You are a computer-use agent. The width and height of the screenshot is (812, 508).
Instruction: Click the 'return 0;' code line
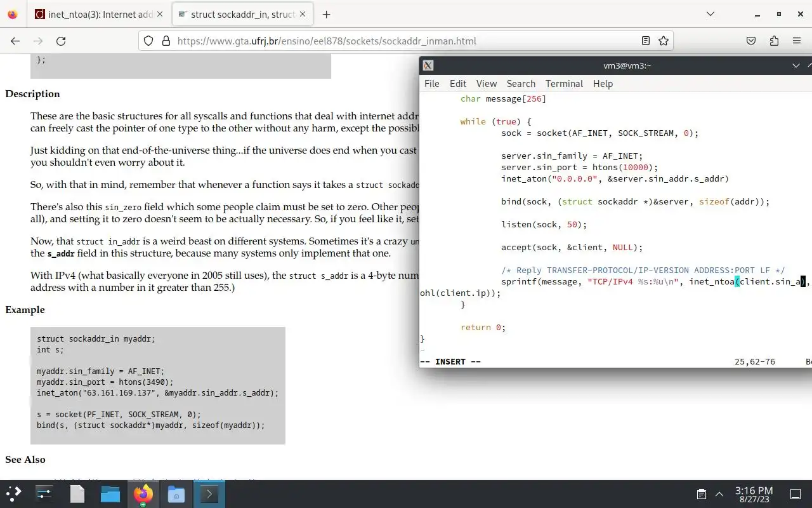click(483, 328)
